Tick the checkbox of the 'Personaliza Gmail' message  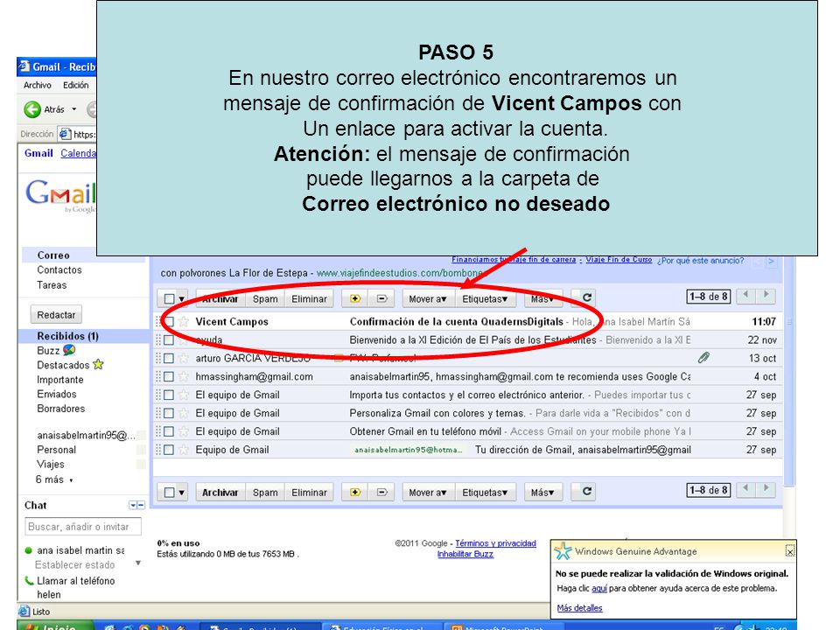[x=169, y=413]
